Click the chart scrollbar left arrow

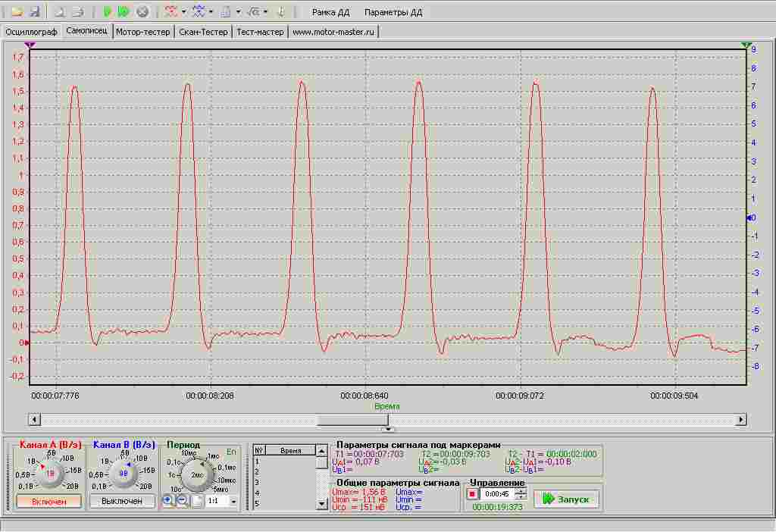point(34,420)
